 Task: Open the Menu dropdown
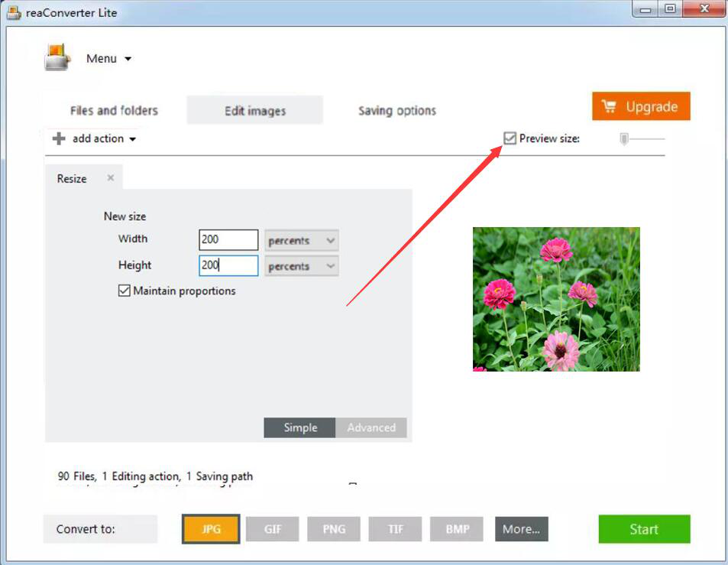click(x=108, y=59)
